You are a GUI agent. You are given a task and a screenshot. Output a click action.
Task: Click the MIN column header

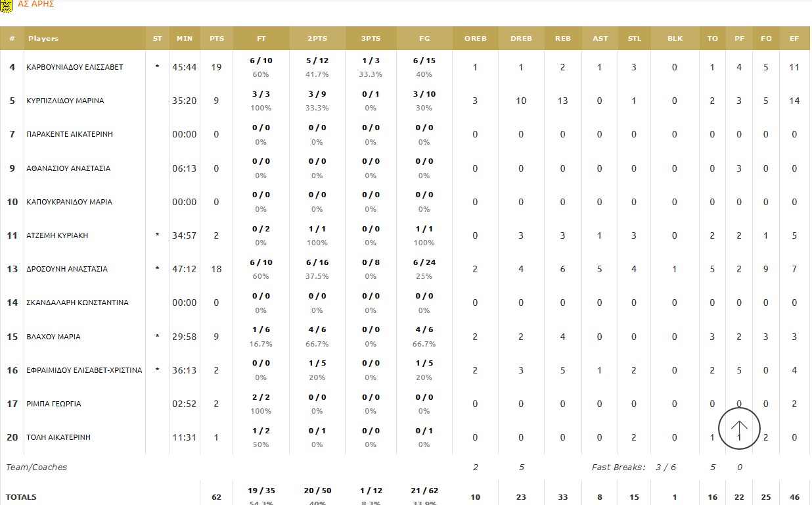coord(185,39)
